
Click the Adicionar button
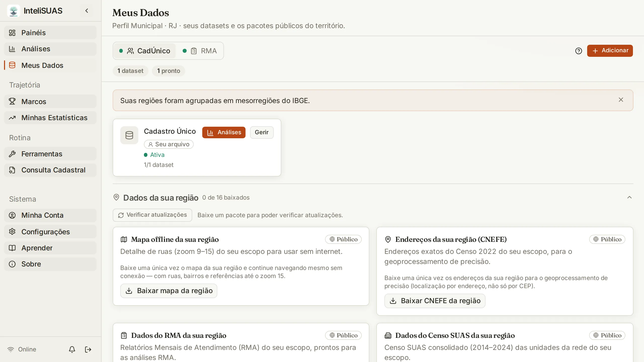click(x=610, y=51)
